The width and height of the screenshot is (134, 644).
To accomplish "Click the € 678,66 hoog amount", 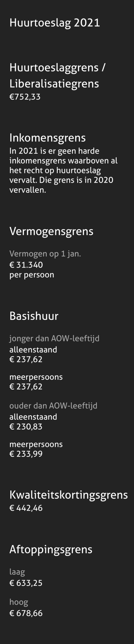I will pos(26,614).
